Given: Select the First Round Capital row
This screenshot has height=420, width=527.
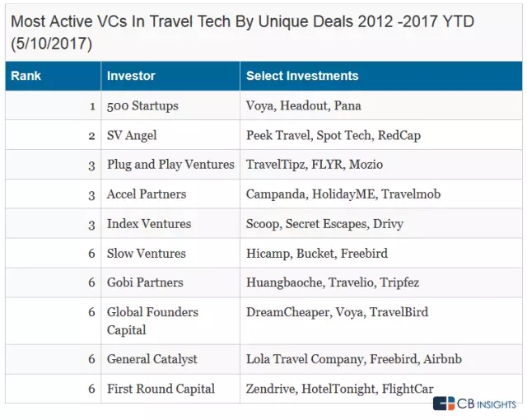Looking at the screenshot, I should 263,389.
